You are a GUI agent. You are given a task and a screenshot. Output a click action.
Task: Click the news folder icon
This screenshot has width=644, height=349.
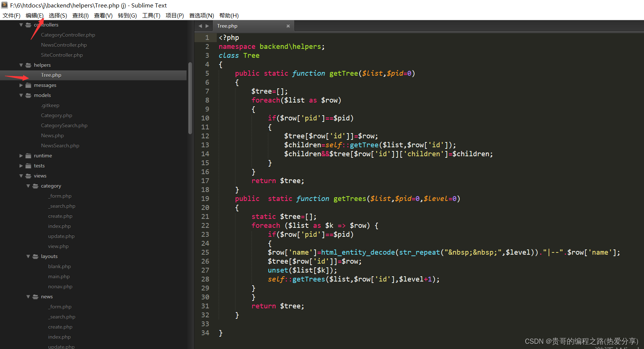tap(35, 297)
